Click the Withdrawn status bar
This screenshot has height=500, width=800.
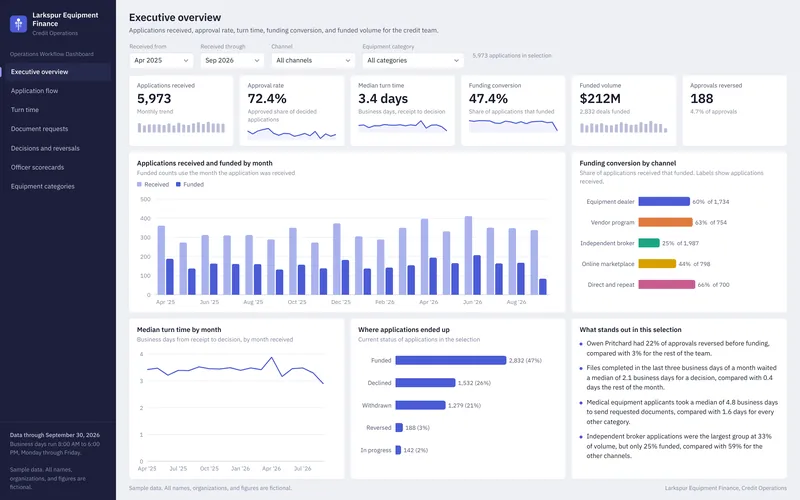tap(420, 405)
